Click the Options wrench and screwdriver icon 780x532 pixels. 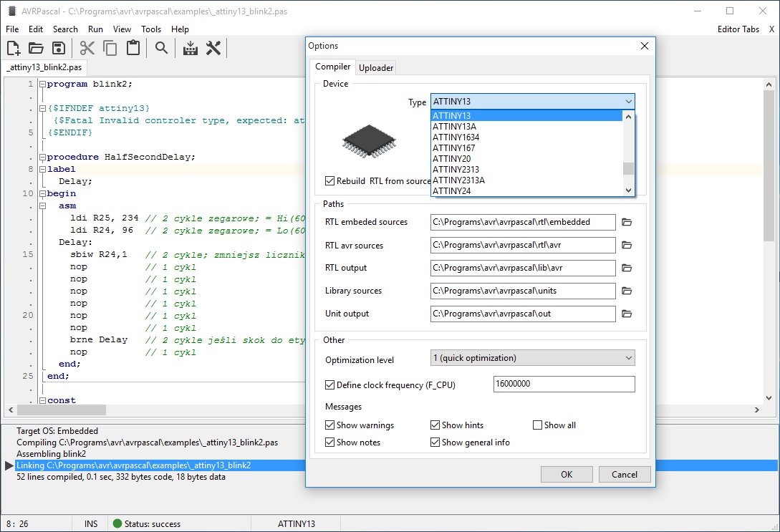[x=213, y=48]
